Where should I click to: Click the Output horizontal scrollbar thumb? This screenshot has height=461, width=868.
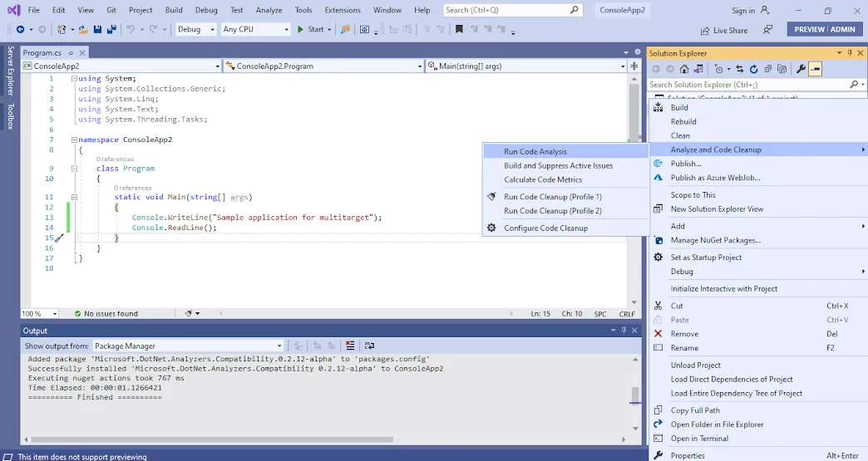tap(212, 440)
